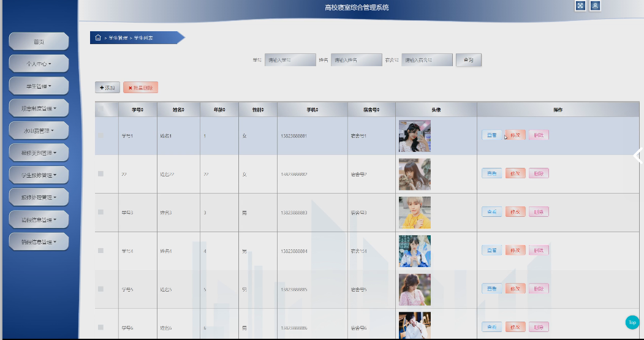Sort the table by 性别 column
This screenshot has width=644, height=340.
click(x=258, y=110)
